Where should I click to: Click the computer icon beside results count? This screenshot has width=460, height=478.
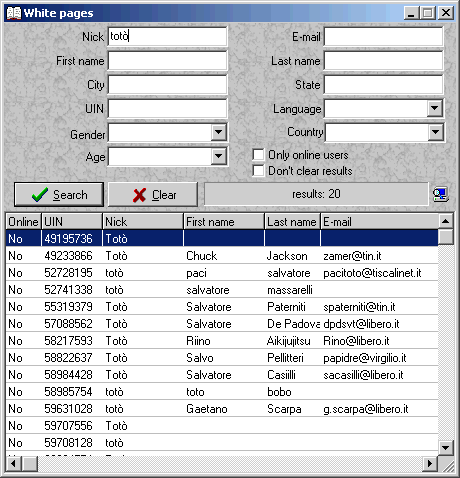[x=440, y=194]
